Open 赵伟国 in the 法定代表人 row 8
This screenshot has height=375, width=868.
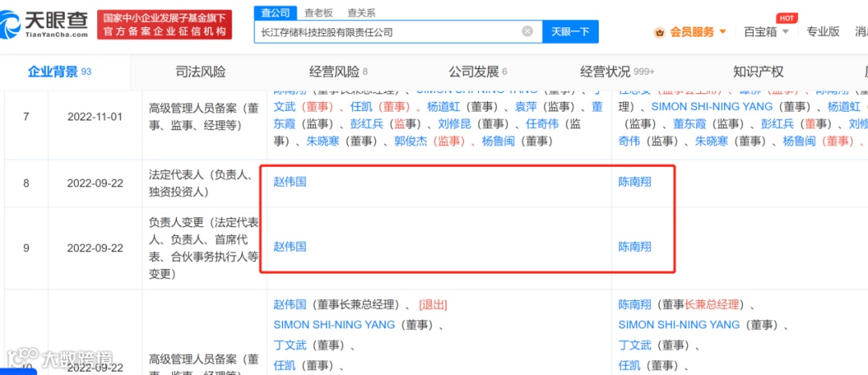[289, 181]
